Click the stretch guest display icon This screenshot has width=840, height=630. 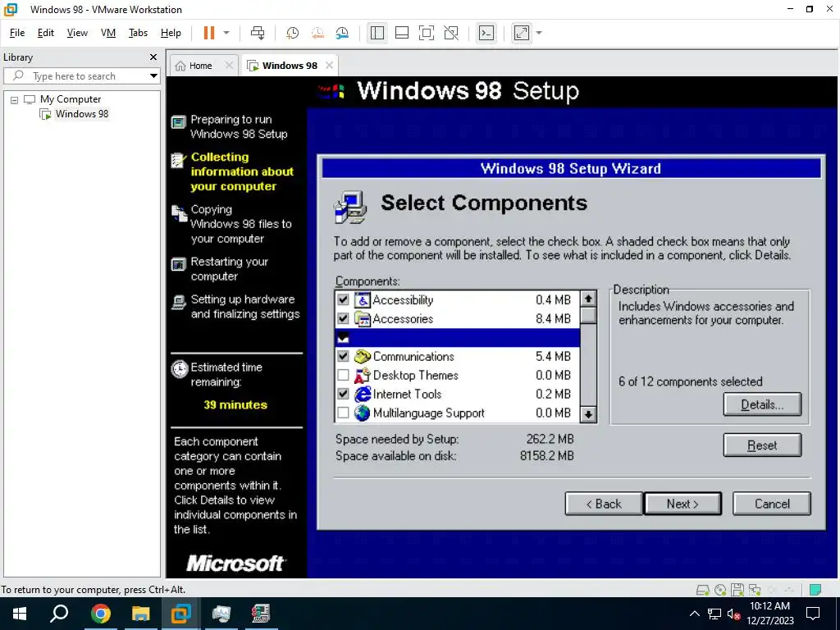click(x=522, y=33)
